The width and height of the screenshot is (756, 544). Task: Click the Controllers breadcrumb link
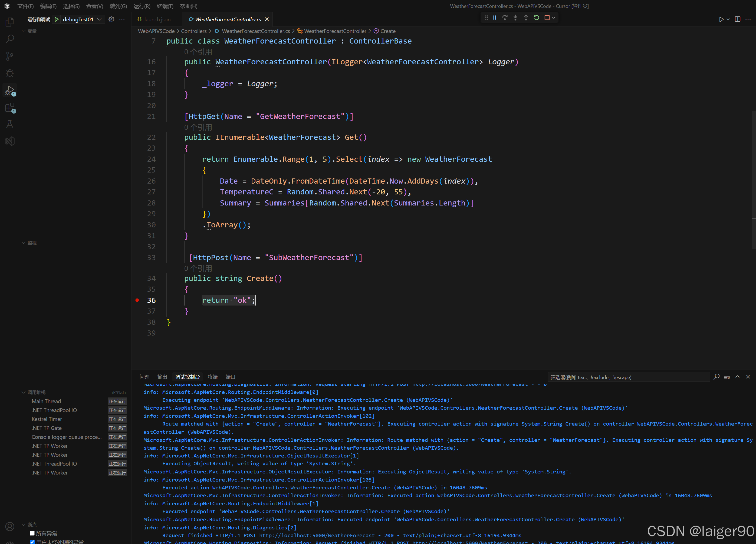[194, 31]
